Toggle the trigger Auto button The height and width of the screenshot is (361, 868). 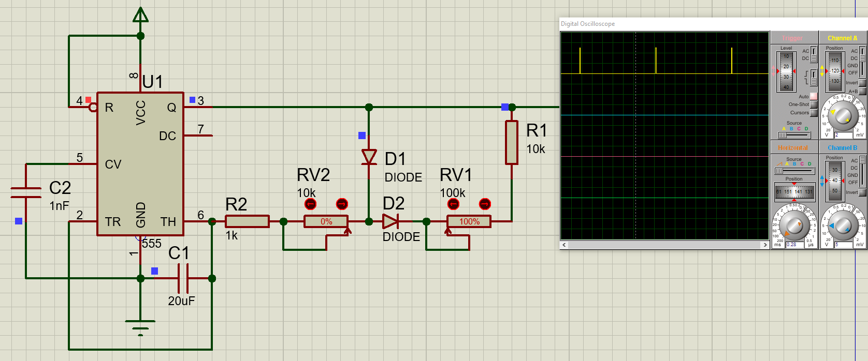coord(814,97)
